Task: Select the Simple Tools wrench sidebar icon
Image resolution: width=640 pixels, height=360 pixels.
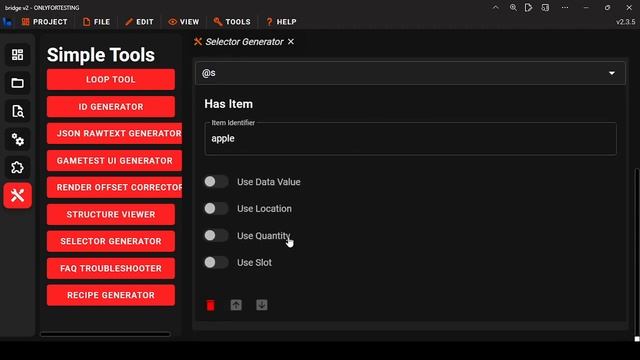Action: click(18, 196)
